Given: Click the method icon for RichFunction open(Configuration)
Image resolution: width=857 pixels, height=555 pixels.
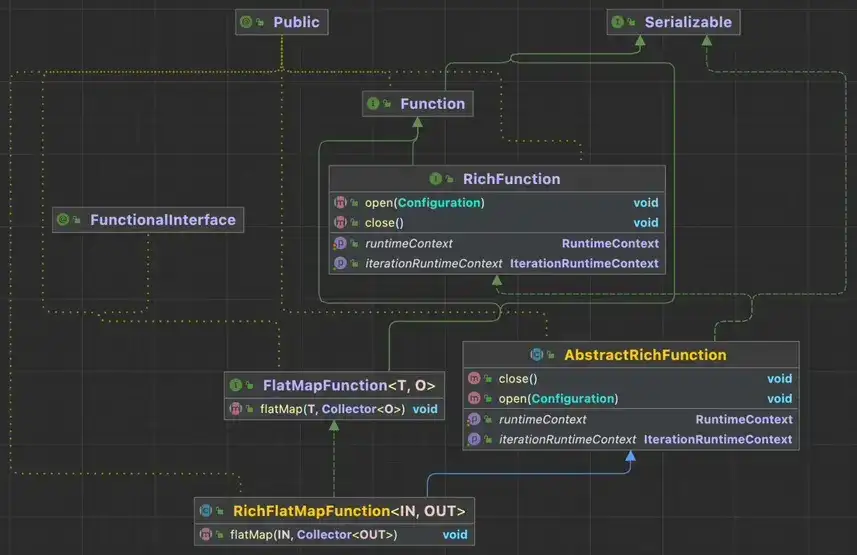Looking at the screenshot, I should 340,202.
